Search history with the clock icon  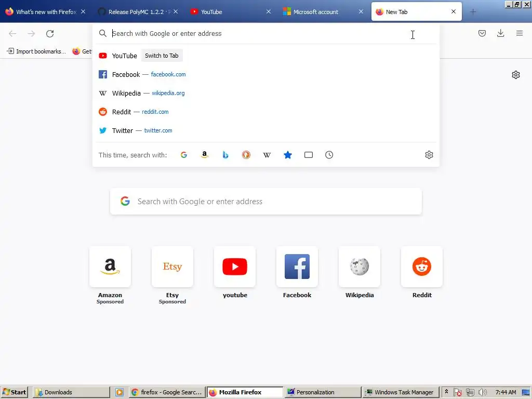tap(329, 155)
